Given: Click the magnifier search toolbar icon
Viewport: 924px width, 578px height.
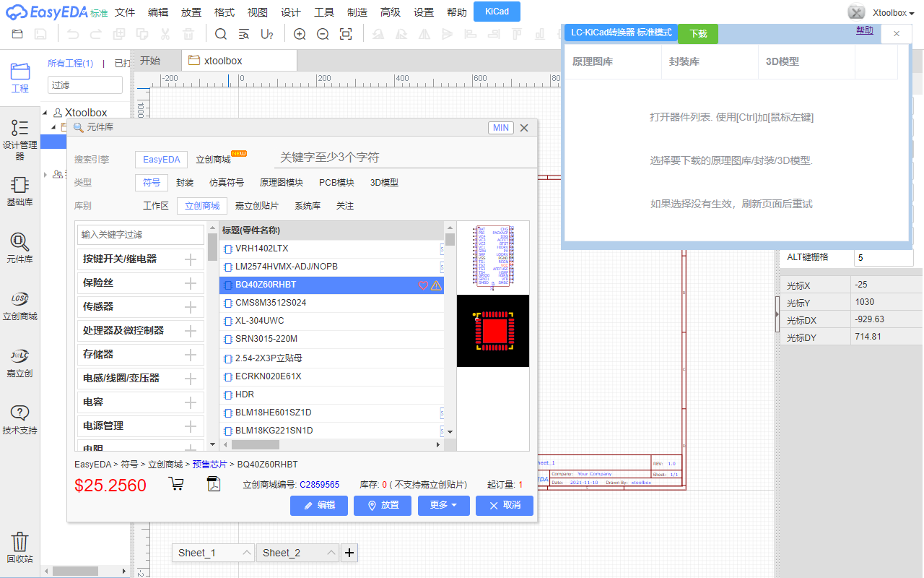Looking at the screenshot, I should coord(221,34).
